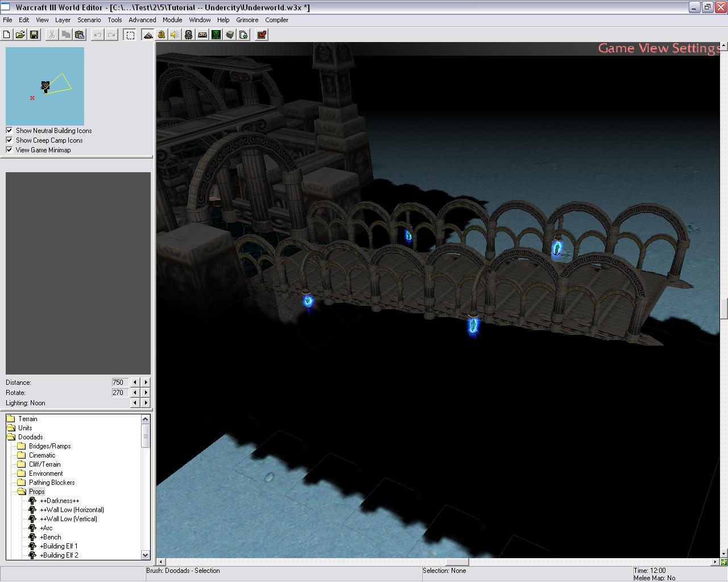Open the Object Editor icon

pos(189,35)
